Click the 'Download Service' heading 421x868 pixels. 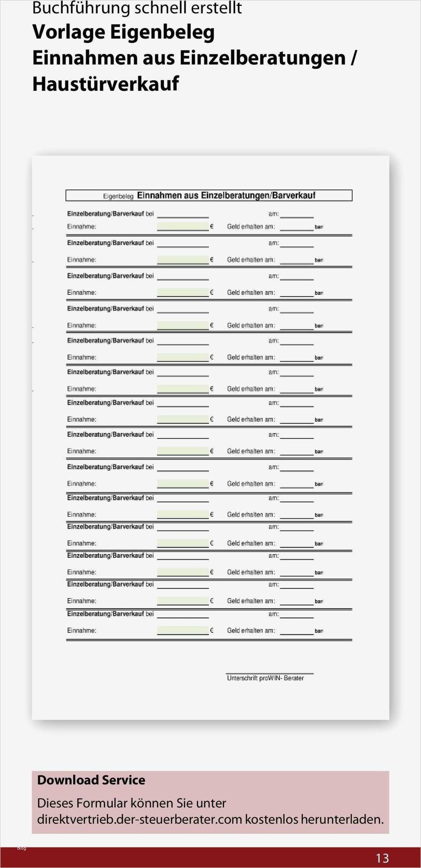click(91, 780)
